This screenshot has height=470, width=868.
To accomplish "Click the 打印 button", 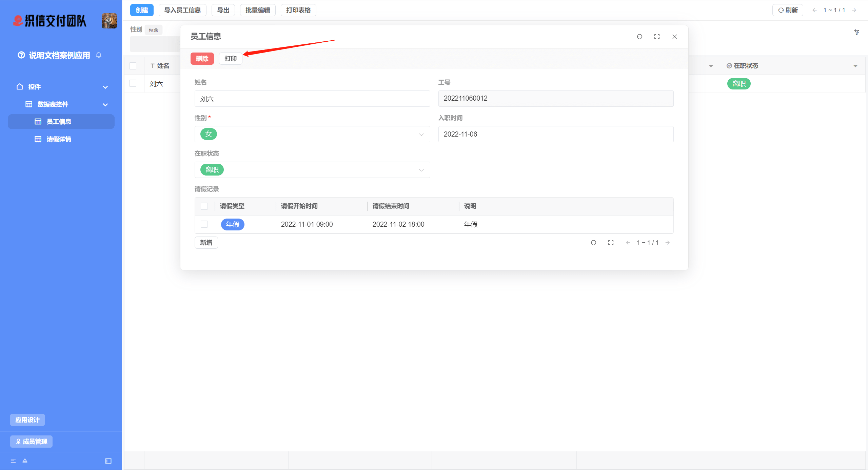I will point(231,59).
